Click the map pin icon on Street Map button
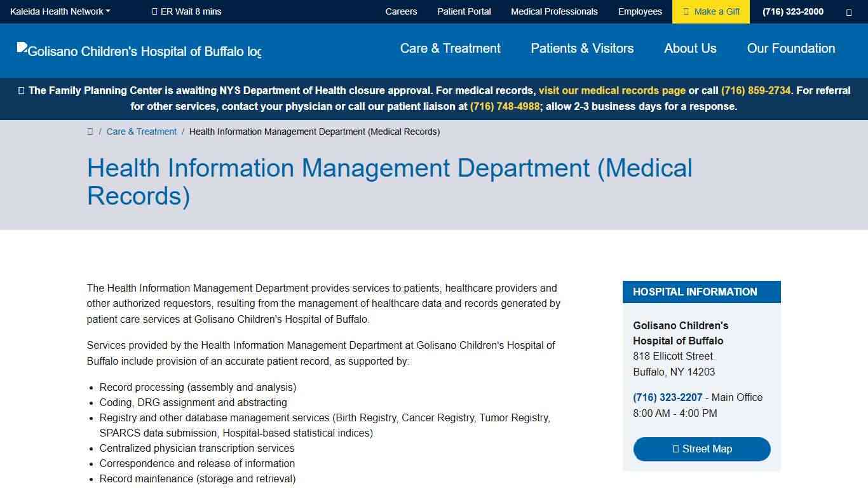Screen dimensions: 868x488 (675, 449)
